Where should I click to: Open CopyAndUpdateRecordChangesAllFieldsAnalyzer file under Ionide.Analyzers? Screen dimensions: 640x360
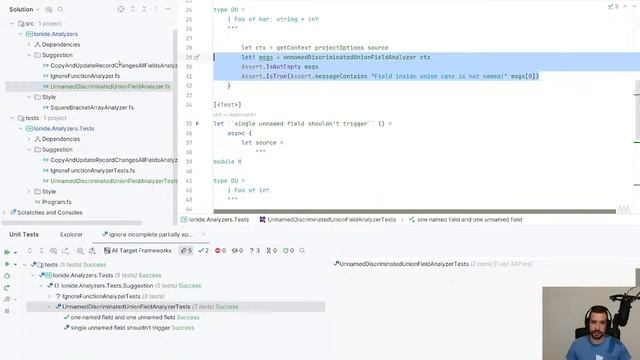coord(113,65)
